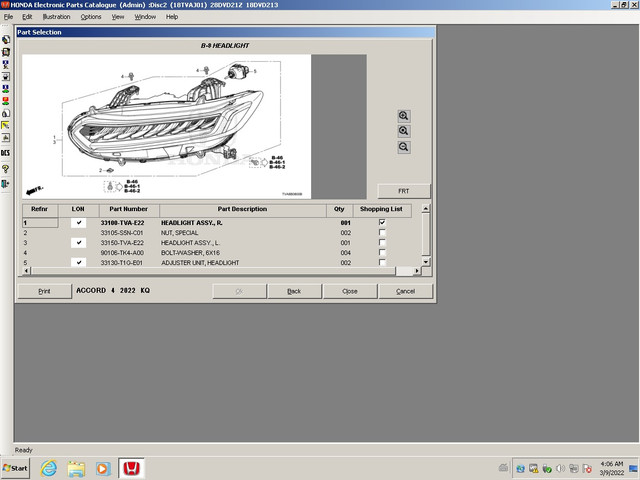Image resolution: width=640 pixels, height=480 pixels.
Task: Check shopping list box for HEADLIGHT ASSY., L.
Action: click(382, 242)
